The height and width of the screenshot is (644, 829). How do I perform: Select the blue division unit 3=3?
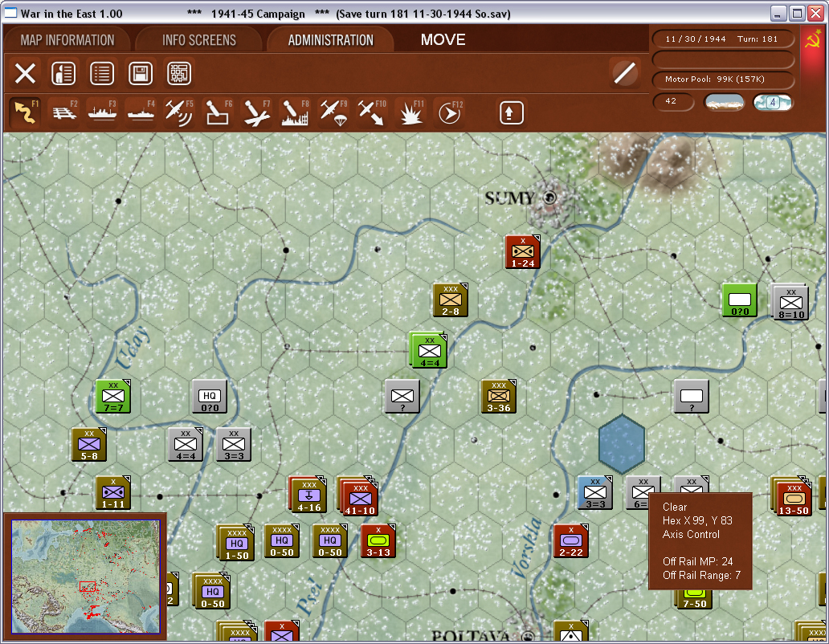(x=595, y=493)
